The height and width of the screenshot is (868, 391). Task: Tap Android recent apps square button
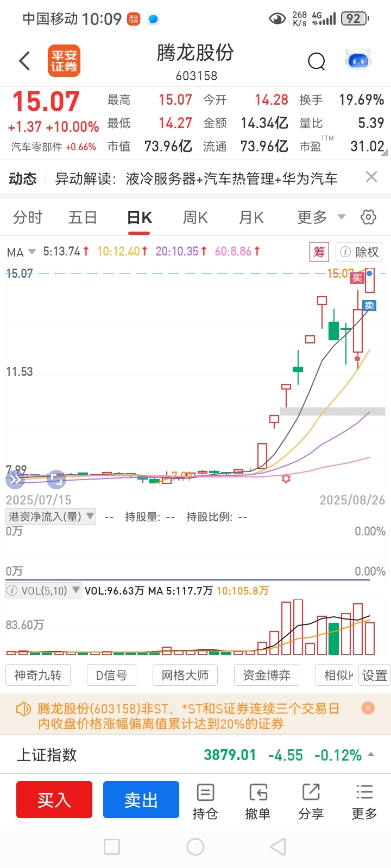click(112, 847)
